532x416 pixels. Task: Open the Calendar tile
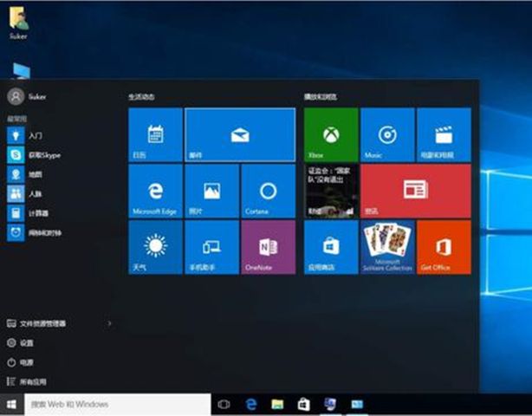click(x=155, y=135)
